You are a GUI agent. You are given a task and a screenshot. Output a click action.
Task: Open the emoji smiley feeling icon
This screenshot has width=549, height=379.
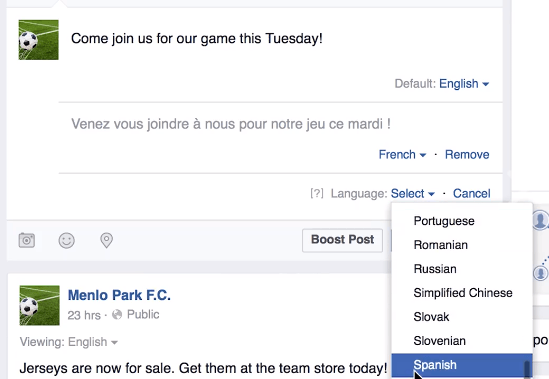(x=67, y=241)
